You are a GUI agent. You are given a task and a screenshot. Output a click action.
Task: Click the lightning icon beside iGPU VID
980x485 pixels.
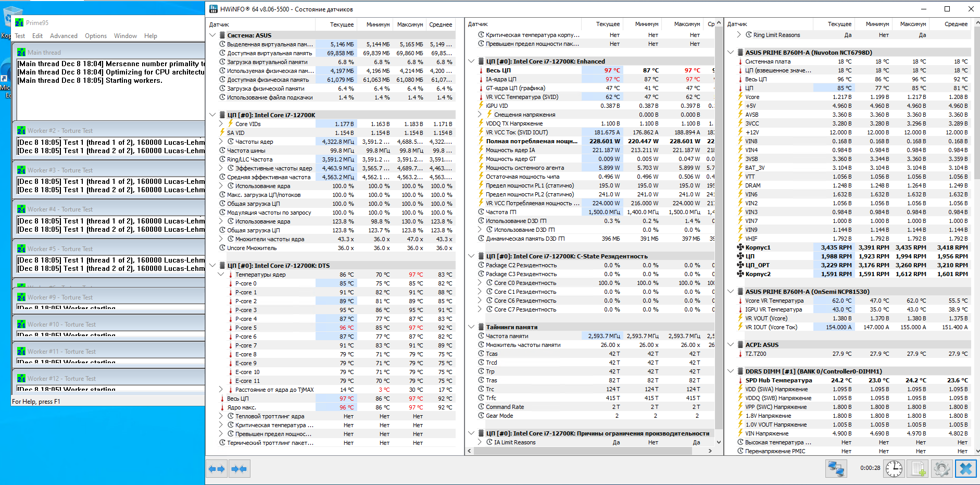point(481,106)
